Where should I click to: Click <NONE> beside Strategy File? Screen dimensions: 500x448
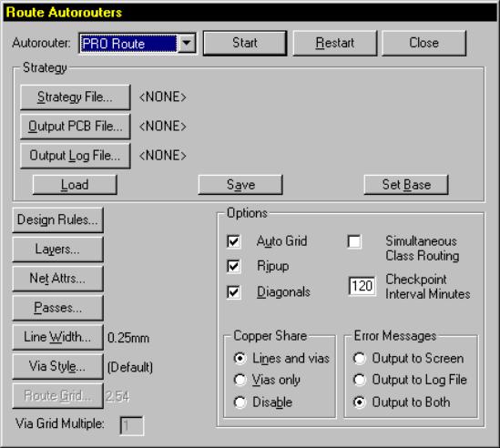point(163,97)
